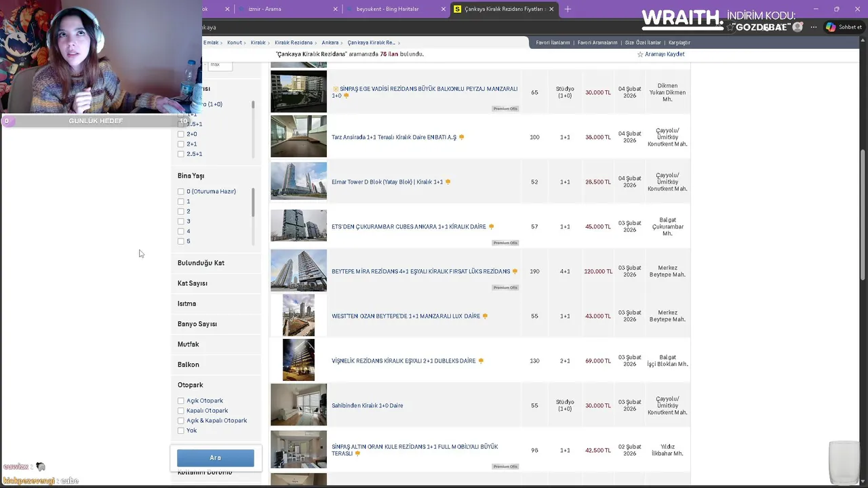Click the browser profile avatar icon
868x488 pixels.
point(797,27)
